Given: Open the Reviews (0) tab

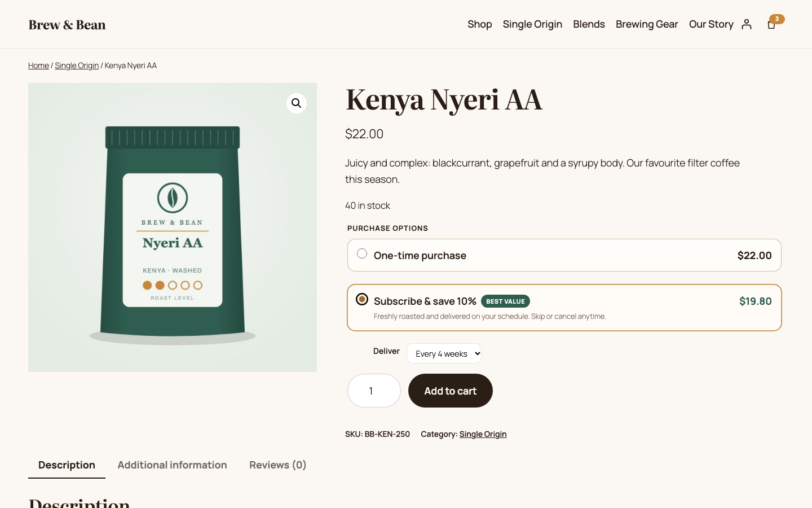Looking at the screenshot, I should tap(277, 465).
